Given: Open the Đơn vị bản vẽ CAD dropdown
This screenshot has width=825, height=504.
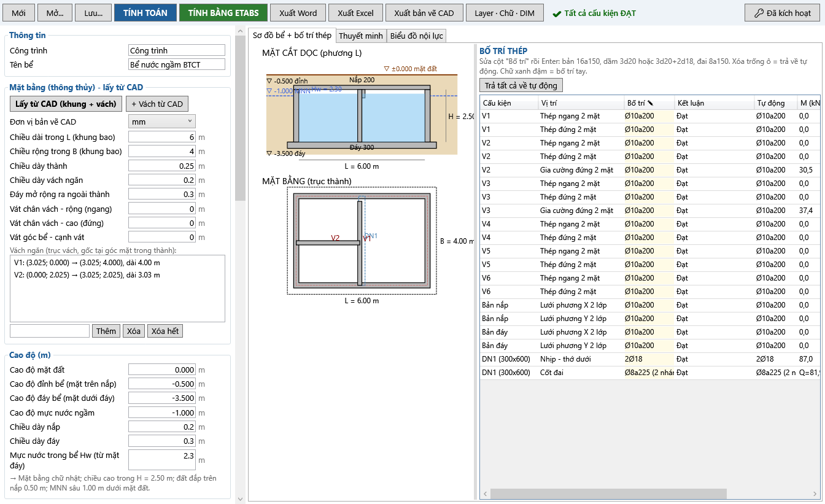Looking at the screenshot, I should point(162,122).
